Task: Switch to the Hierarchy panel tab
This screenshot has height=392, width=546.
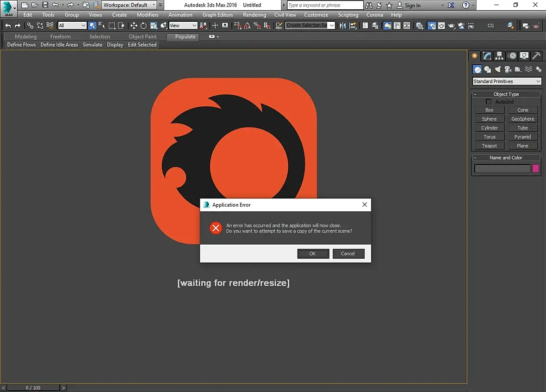Action: [499, 56]
